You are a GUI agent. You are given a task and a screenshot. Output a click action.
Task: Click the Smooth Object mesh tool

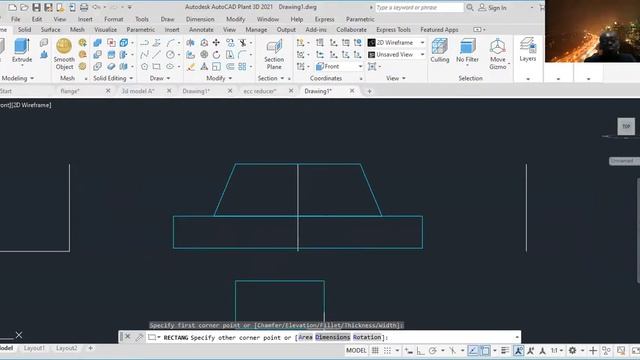[64, 54]
